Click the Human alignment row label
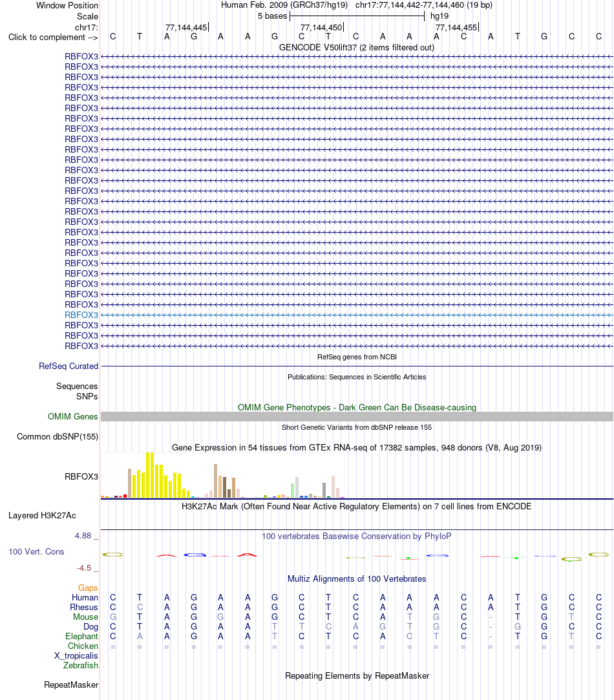The image size is (614, 700). 85,598
